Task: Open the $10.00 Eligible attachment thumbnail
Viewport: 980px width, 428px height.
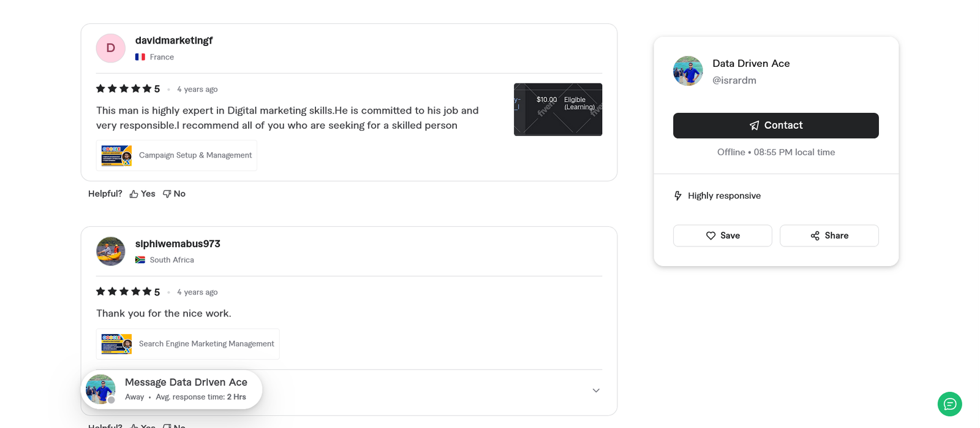Action: click(x=557, y=109)
